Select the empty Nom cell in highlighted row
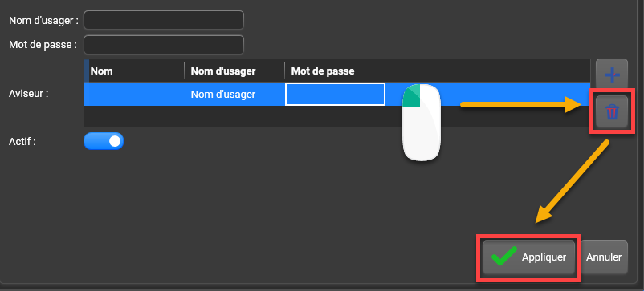644x291 pixels. tap(134, 95)
